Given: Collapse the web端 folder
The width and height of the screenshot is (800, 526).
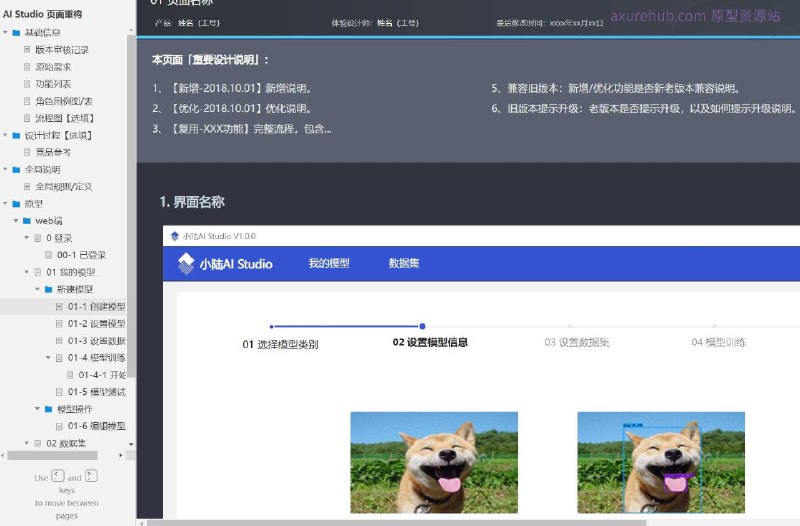Looking at the screenshot, I should [x=16, y=221].
